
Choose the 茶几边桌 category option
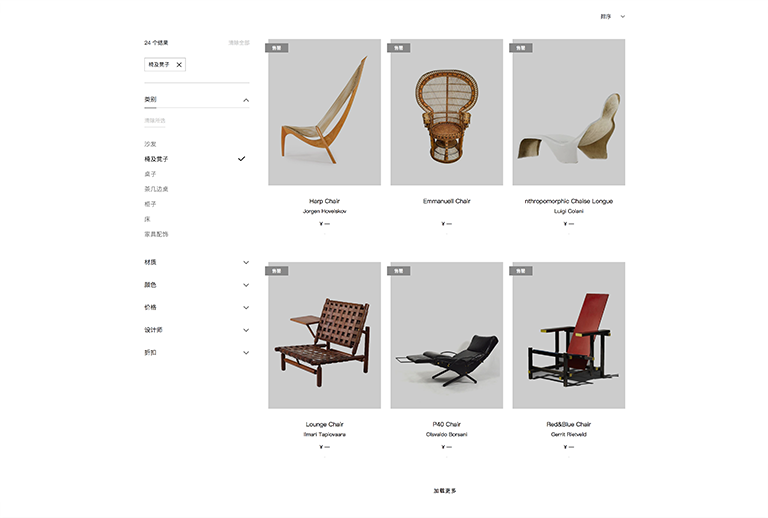tap(156, 189)
